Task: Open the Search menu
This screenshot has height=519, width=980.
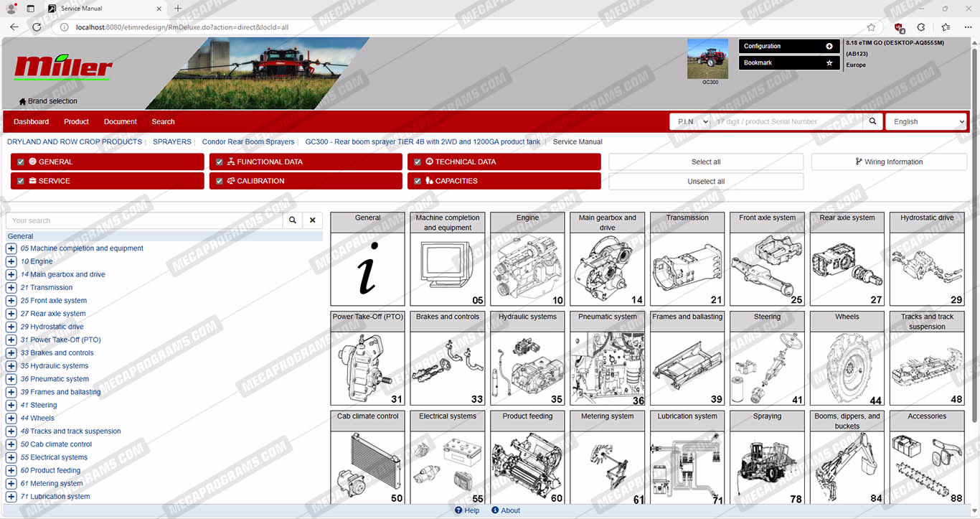Action: 163,121
